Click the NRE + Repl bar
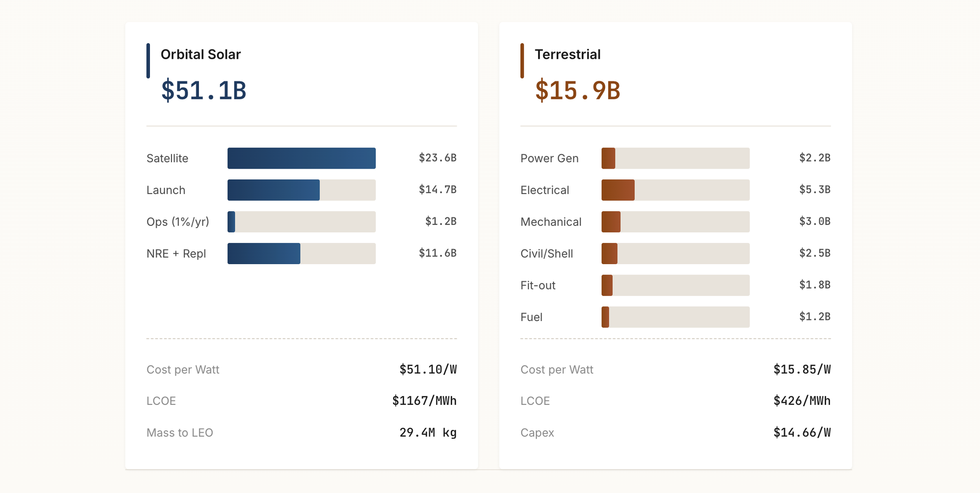This screenshot has width=980, height=493. click(x=301, y=254)
